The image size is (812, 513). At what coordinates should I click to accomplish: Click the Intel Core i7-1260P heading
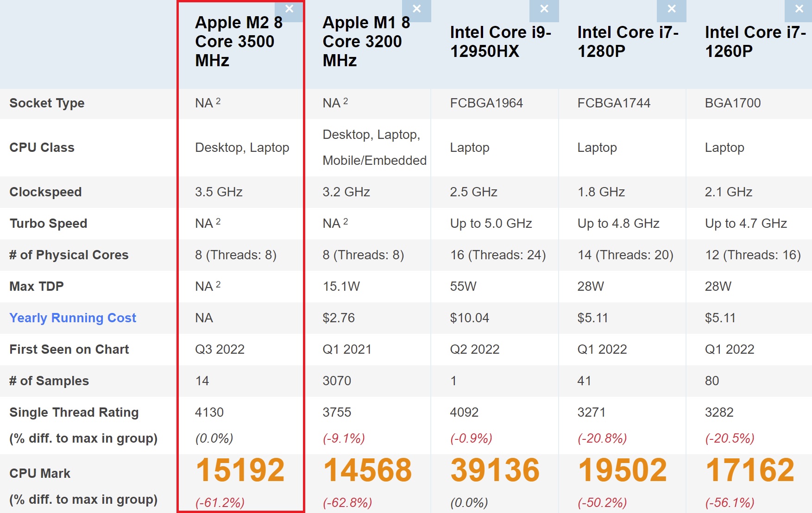(x=755, y=42)
